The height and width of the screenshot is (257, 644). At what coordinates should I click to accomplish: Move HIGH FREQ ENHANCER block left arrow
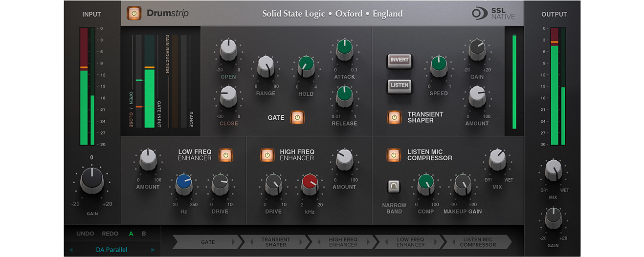[x=318, y=242]
